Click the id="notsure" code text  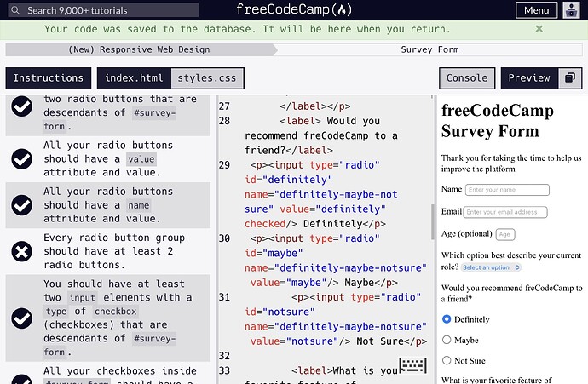[280, 312]
